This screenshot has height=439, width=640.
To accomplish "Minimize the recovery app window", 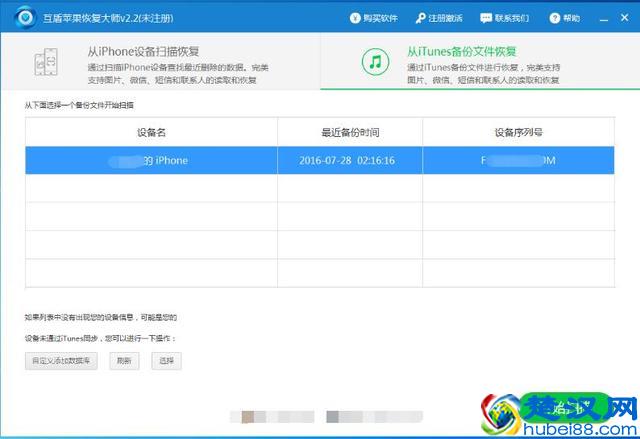I will click(x=604, y=18).
